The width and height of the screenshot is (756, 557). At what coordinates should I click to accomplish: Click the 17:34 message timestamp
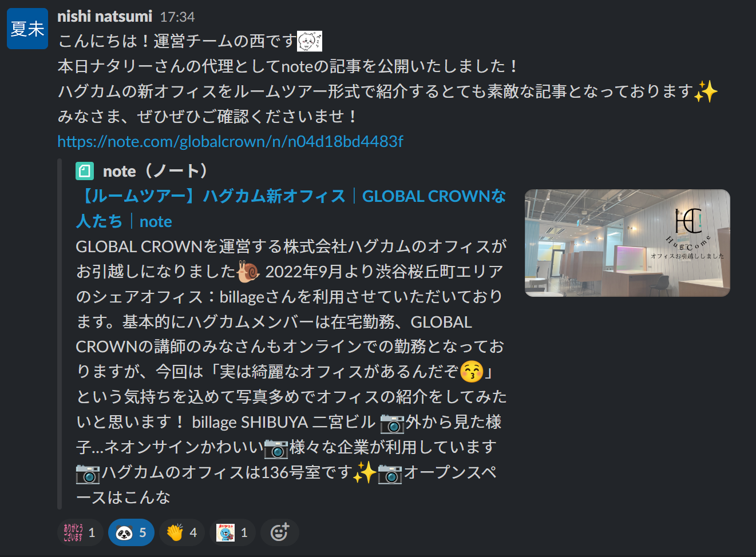[x=177, y=17]
